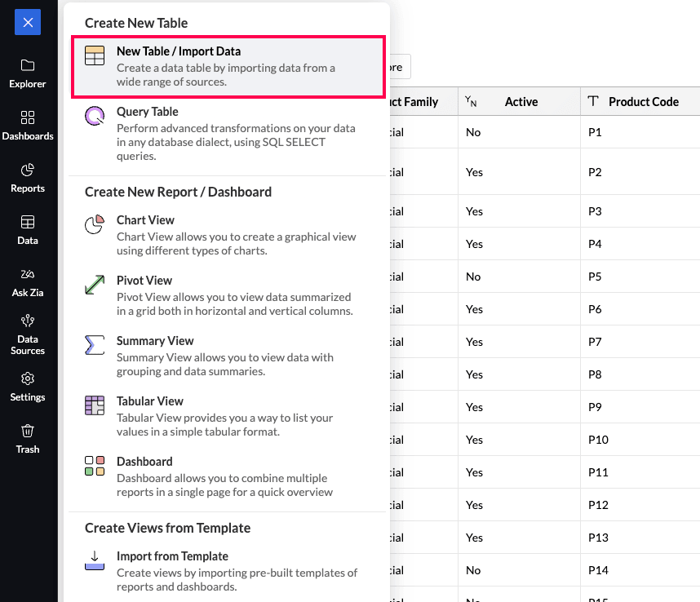The width and height of the screenshot is (700, 602).
Task: Open Dashboards from the sidebar
Action: coord(28,126)
